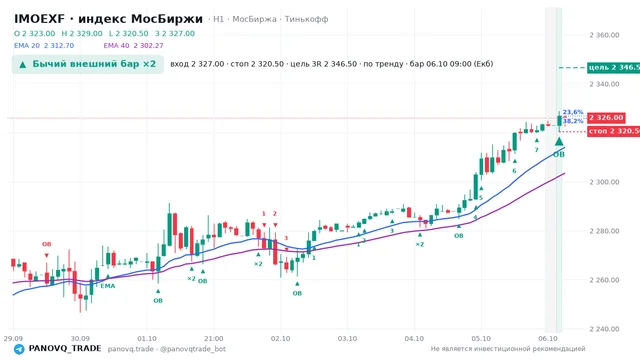Click the entry/stop/target description line

(x=331, y=64)
